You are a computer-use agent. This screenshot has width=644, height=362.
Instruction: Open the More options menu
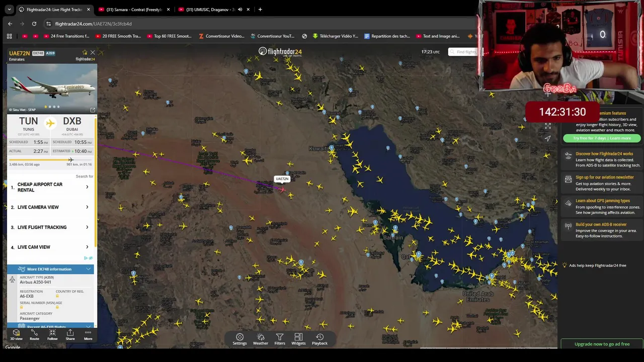pyautogui.click(x=88, y=335)
